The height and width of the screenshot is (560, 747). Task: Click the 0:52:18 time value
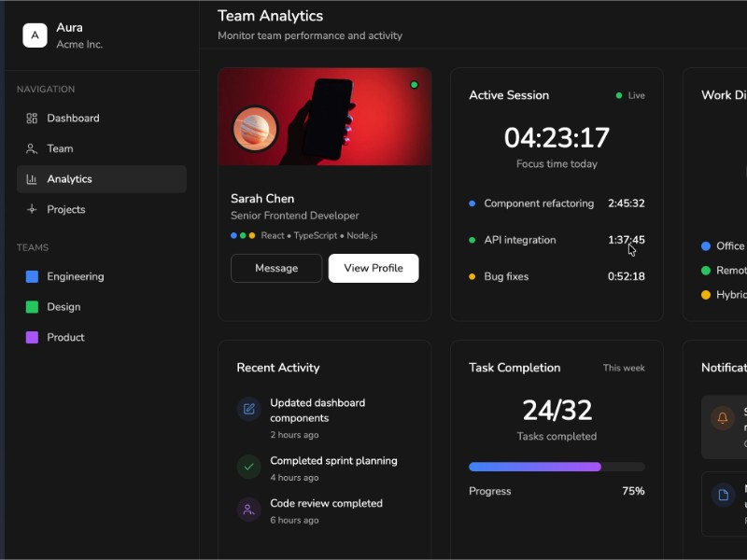click(626, 276)
